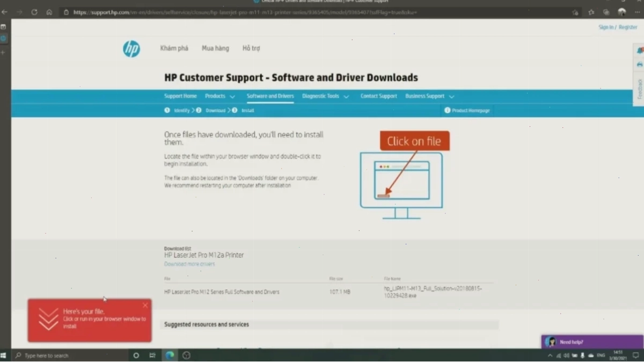The image size is (644, 362).
Task: Click the Cortana circle icon in taskbar
Action: click(x=136, y=356)
